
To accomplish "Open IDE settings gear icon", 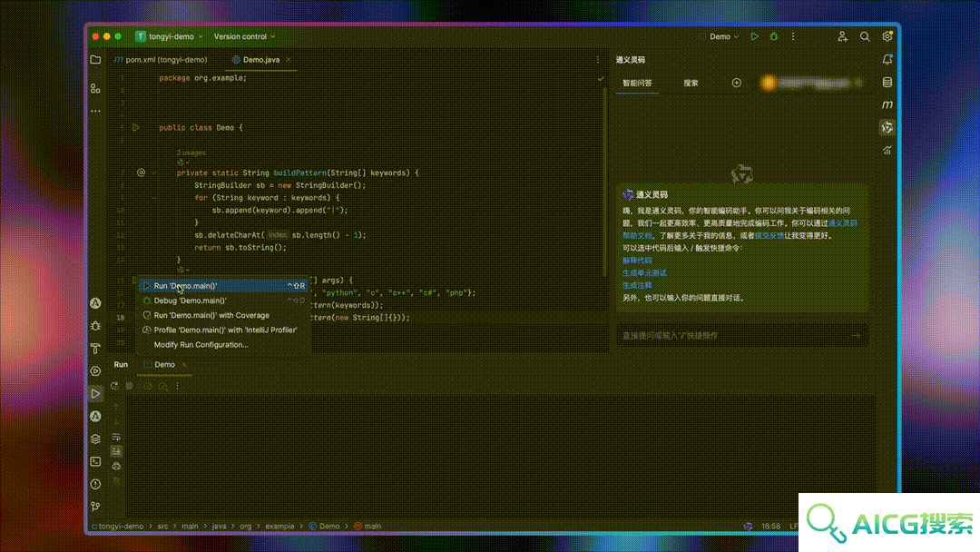I will (887, 37).
